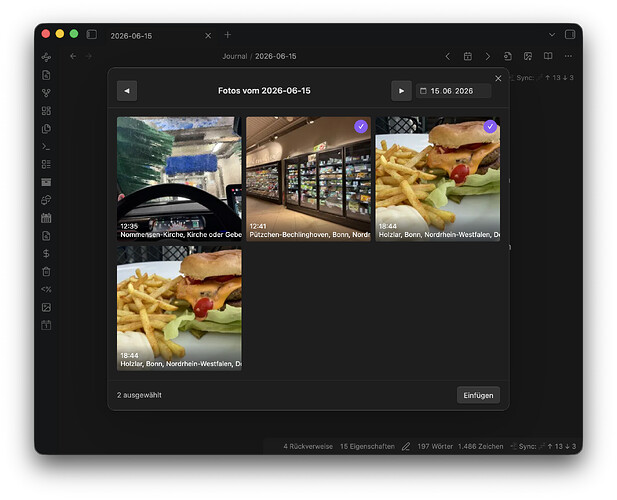Click the templater angle-percent icon
The width and height of the screenshot is (617, 500).
tap(46, 289)
